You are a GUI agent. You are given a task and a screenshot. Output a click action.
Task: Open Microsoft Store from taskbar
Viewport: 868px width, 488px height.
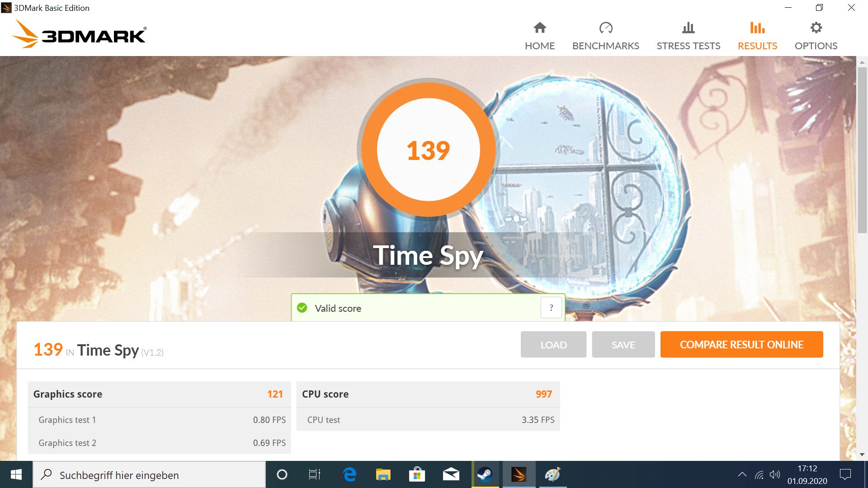coord(417,474)
